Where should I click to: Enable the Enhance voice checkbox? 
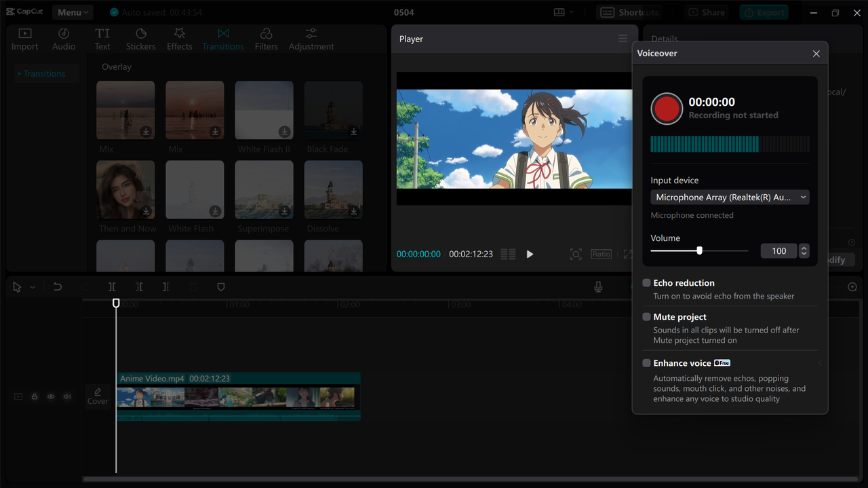coord(646,363)
